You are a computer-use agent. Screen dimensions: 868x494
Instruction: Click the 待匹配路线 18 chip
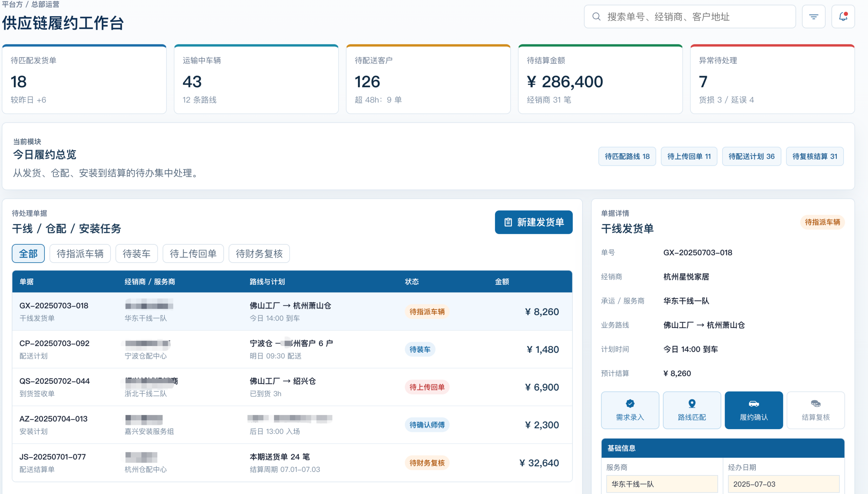[x=627, y=156]
